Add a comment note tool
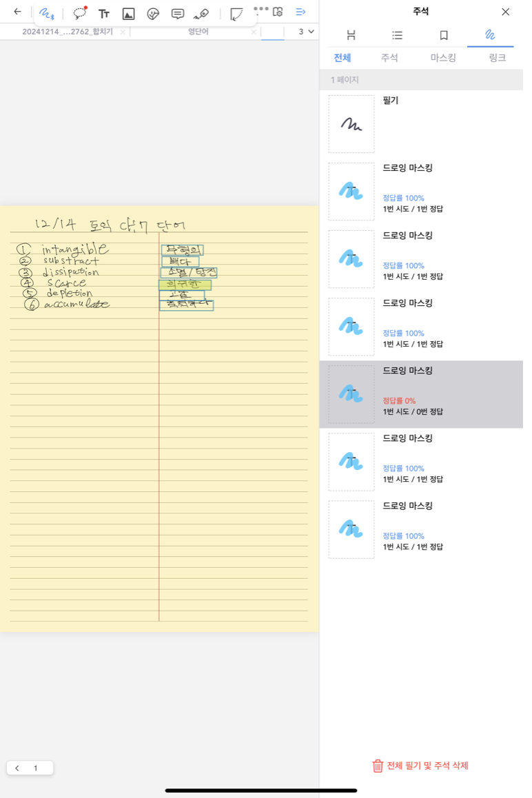The image size is (532, 798). coord(177,14)
